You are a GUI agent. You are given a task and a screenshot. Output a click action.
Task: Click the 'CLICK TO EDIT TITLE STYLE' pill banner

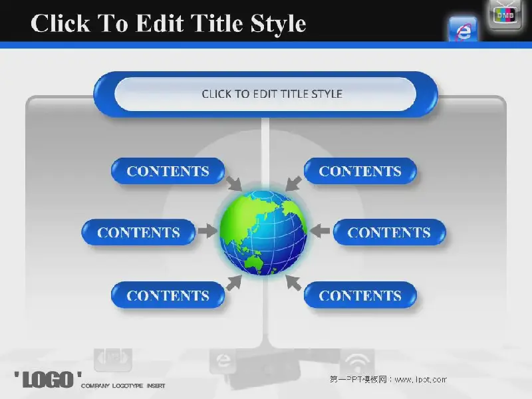tap(272, 94)
